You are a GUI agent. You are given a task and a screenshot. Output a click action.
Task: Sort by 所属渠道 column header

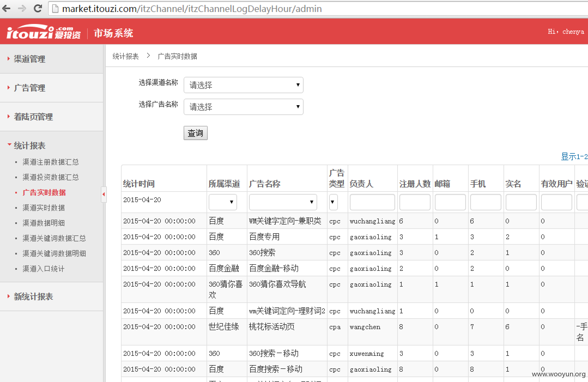point(224,184)
